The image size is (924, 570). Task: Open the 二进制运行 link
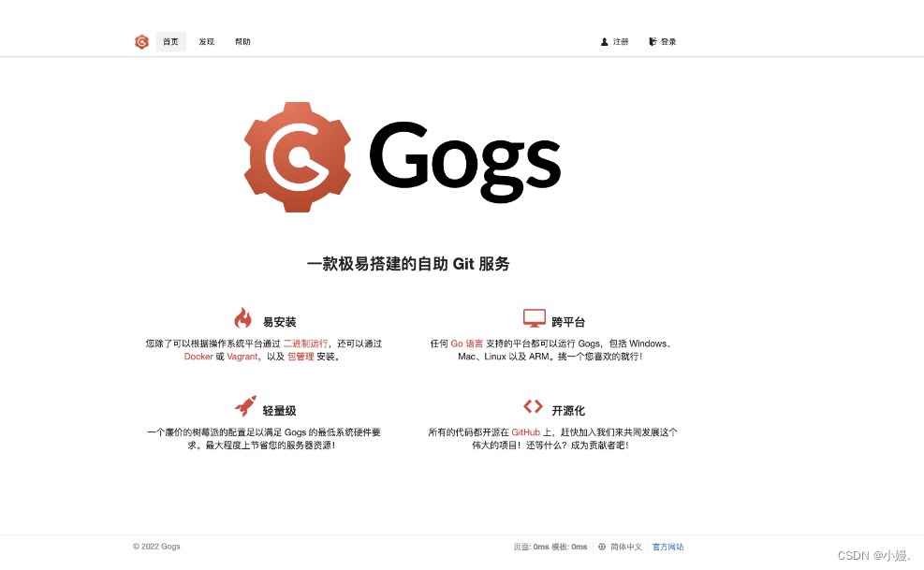pos(305,343)
